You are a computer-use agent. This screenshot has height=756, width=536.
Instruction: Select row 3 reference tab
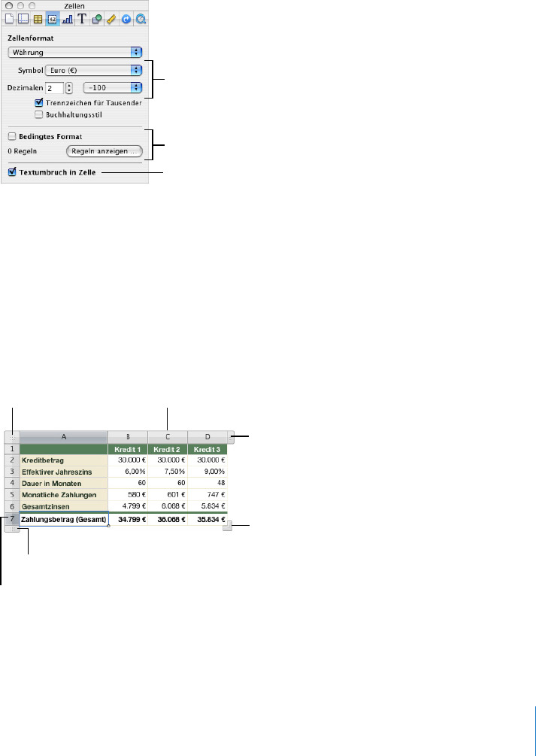[x=12, y=472]
